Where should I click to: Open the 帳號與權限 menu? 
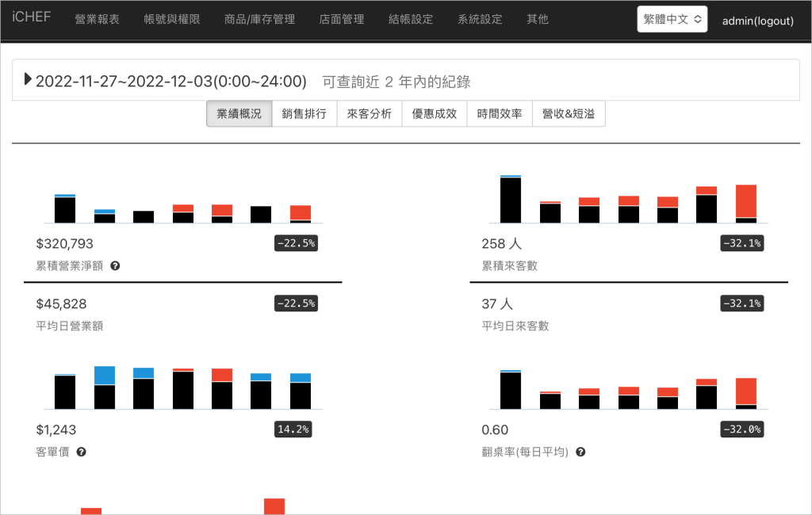click(x=167, y=19)
